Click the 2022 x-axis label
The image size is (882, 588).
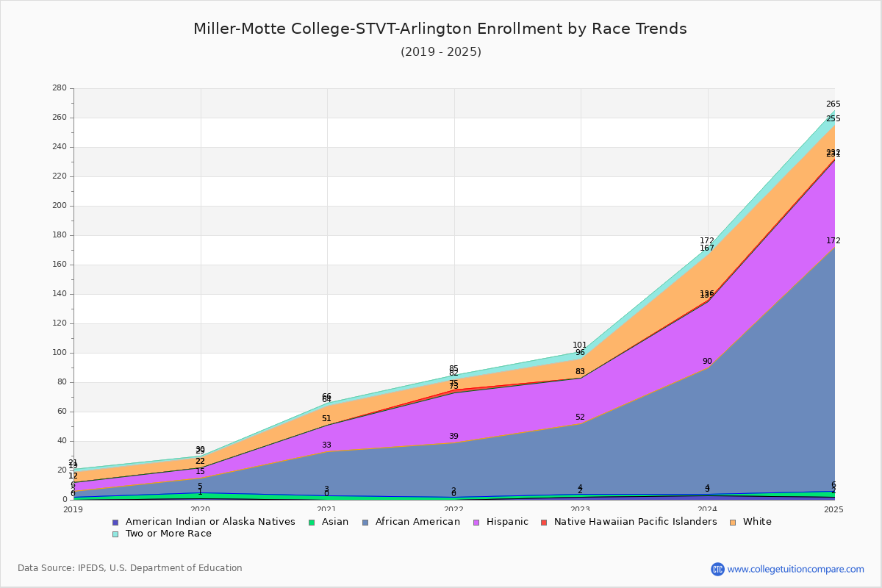[x=454, y=509]
